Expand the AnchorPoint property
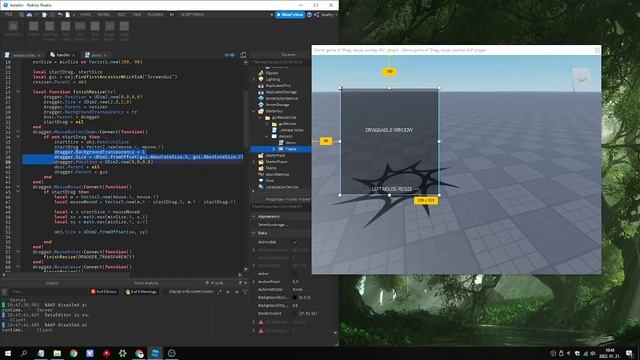Viewport: 640px width, 360px height. tap(254, 282)
